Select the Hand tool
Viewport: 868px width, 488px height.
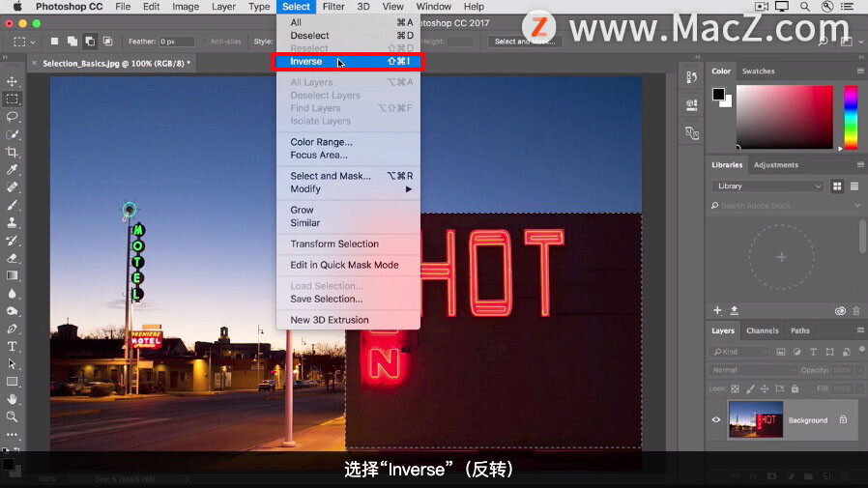click(x=12, y=399)
